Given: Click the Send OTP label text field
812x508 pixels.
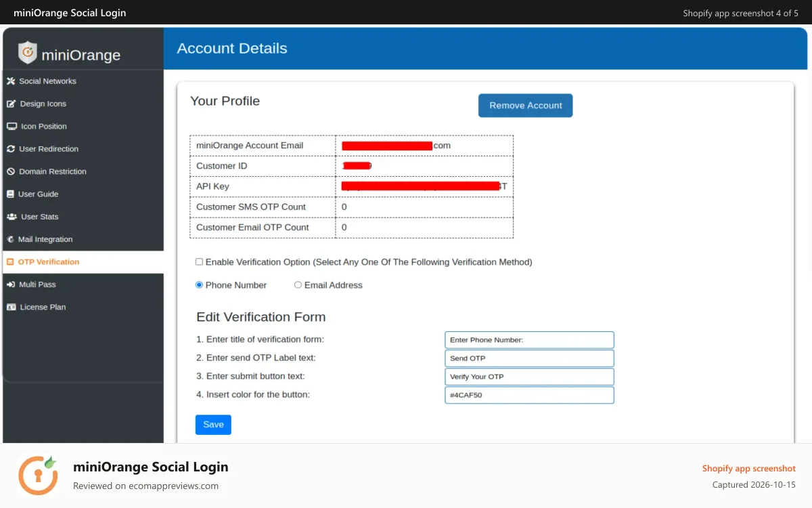Looking at the screenshot, I should point(529,358).
